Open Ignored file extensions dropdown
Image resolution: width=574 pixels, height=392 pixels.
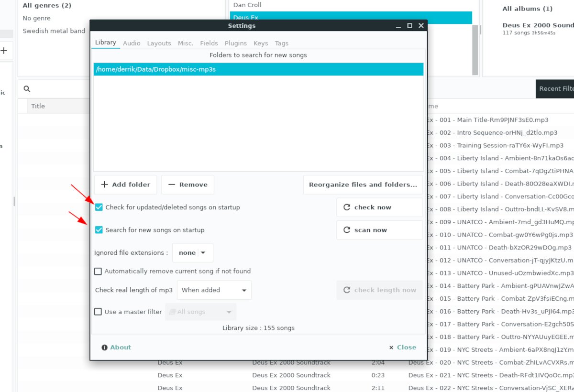click(x=192, y=253)
